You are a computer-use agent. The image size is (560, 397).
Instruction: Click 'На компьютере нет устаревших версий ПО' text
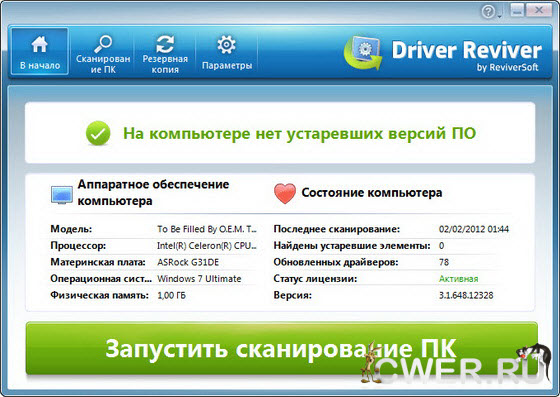pyautogui.click(x=300, y=134)
